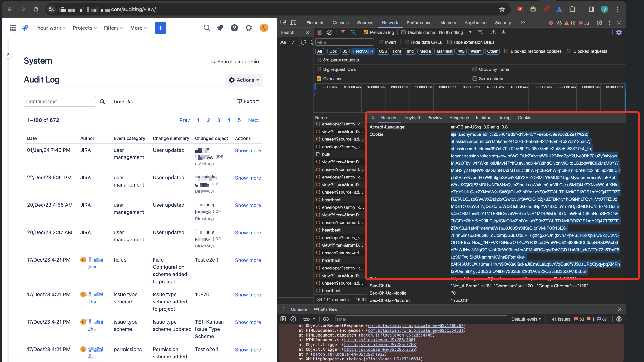Click the red record network log icon
644x362 pixels.
coord(320,32)
